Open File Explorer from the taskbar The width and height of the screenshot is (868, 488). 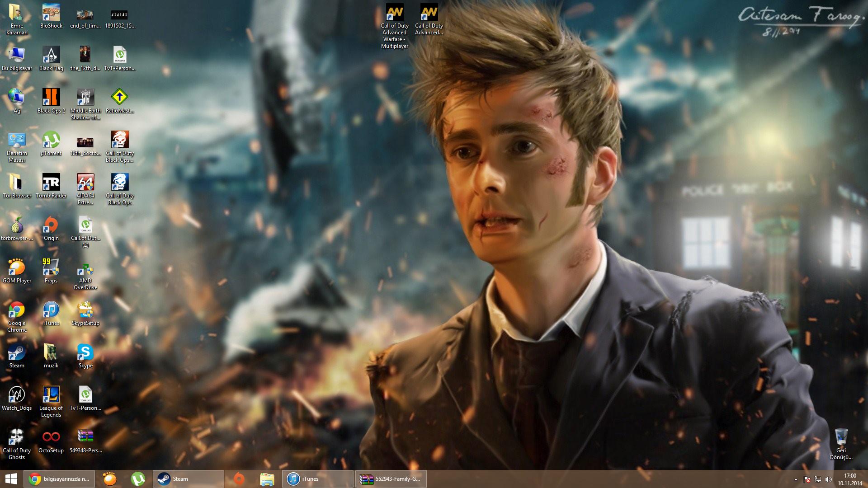coord(267,479)
